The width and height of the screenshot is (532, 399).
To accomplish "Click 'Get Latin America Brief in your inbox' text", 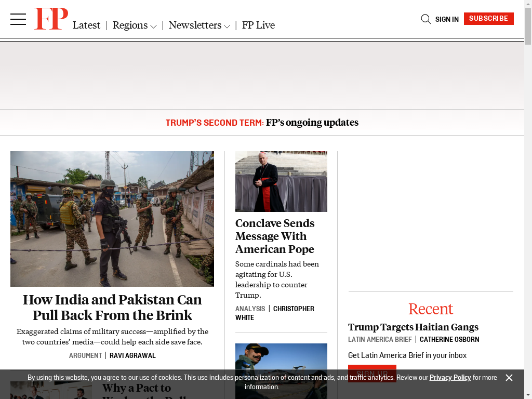I will (x=407, y=355).
